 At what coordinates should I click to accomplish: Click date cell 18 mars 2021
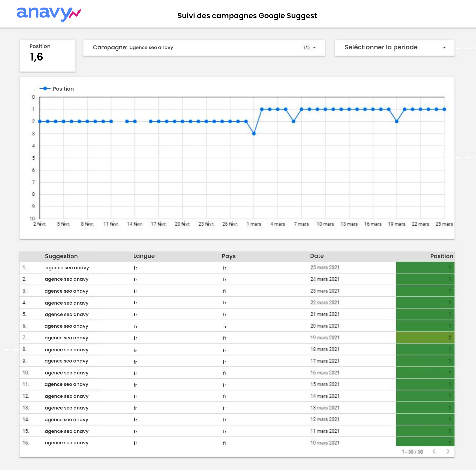(x=325, y=349)
